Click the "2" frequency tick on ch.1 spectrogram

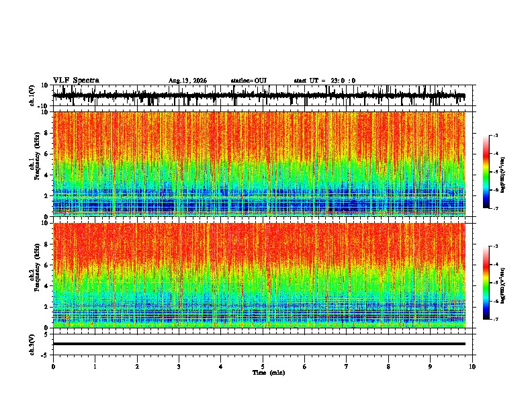[46, 196]
